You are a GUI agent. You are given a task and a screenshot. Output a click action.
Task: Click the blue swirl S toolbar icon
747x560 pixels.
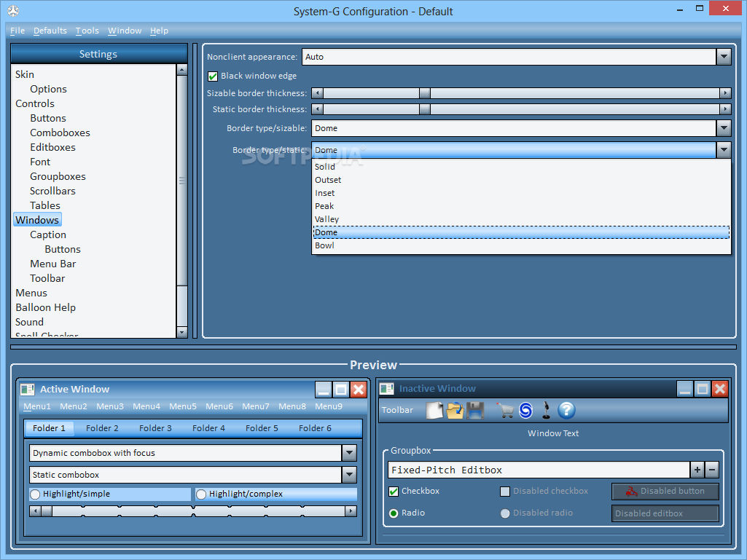click(526, 410)
